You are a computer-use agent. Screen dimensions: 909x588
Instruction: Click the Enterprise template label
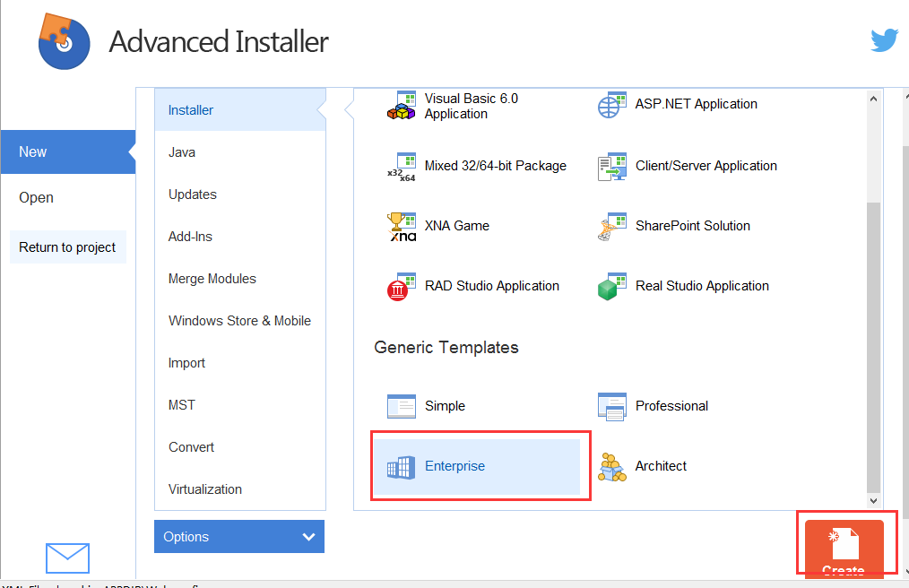coord(455,466)
